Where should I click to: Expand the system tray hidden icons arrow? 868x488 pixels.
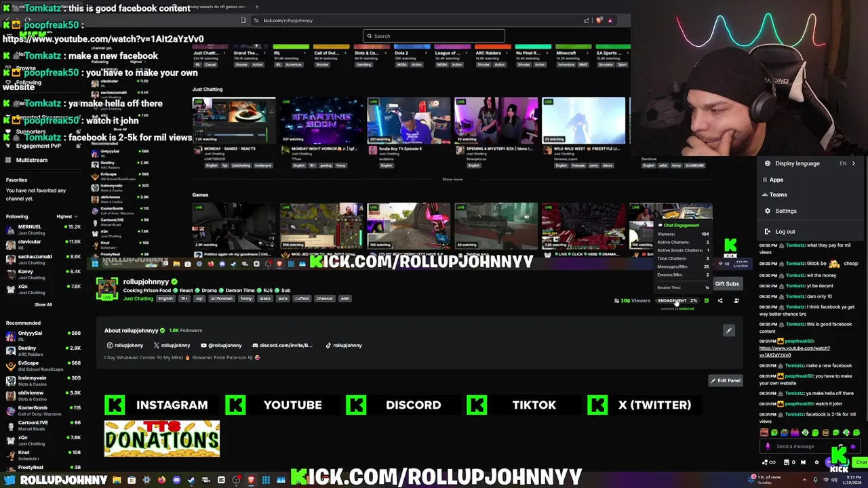pos(805,480)
